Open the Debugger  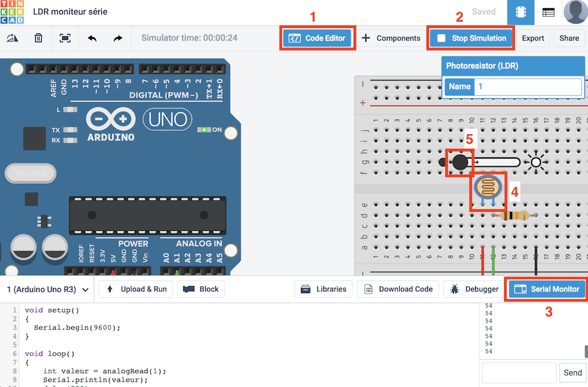point(474,289)
